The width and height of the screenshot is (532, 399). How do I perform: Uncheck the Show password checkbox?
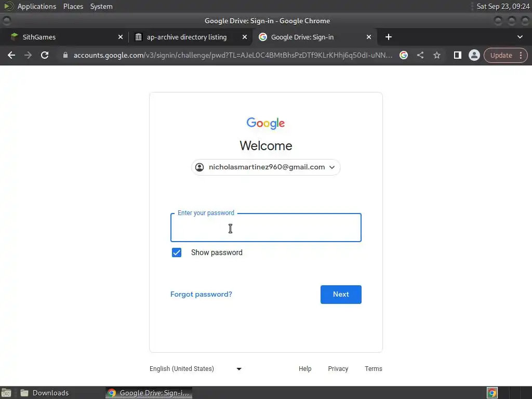click(177, 252)
